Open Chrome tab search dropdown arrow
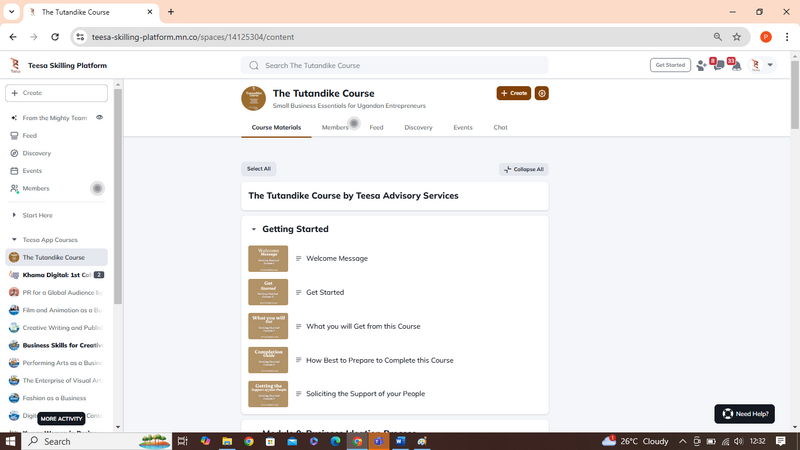This screenshot has width=800, height=450. [x=11, y=12]
